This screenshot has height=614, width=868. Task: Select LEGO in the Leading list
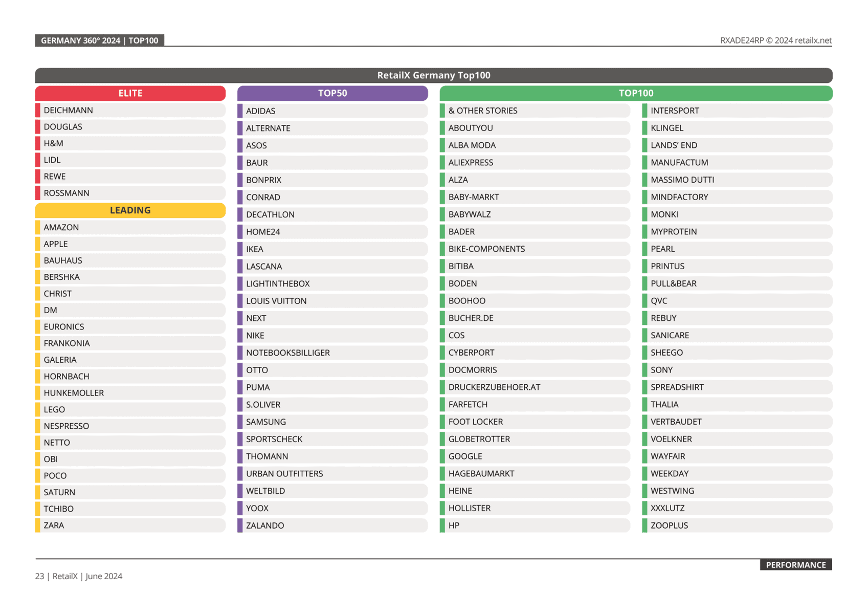coord(130,409)
